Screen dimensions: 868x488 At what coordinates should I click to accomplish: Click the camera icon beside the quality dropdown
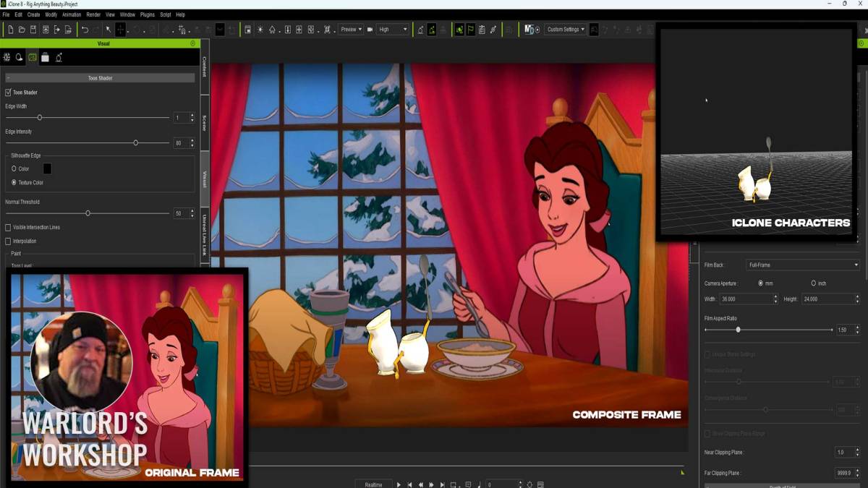pyautogui.click(x=370, y=30)
